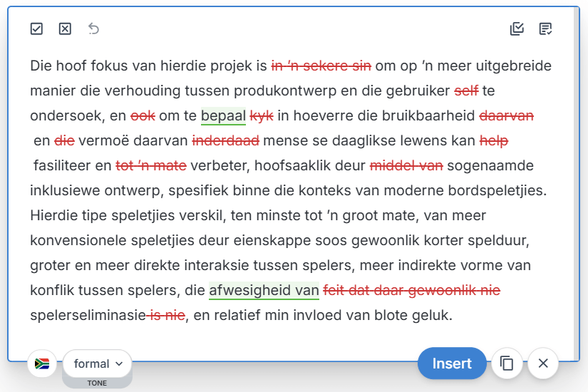Click the copy-with-checkmark icon at top right
The image size is (588, 392).
point(517,29)
